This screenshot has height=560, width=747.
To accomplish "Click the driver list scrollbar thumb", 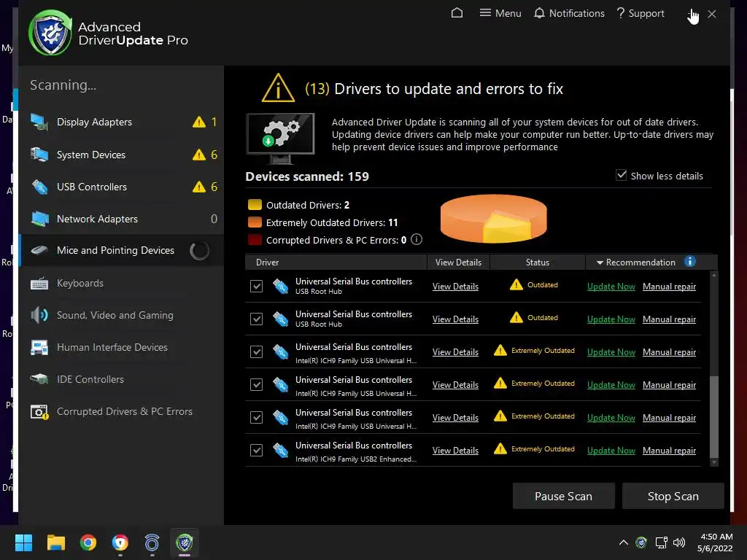I will coord(713,417).
